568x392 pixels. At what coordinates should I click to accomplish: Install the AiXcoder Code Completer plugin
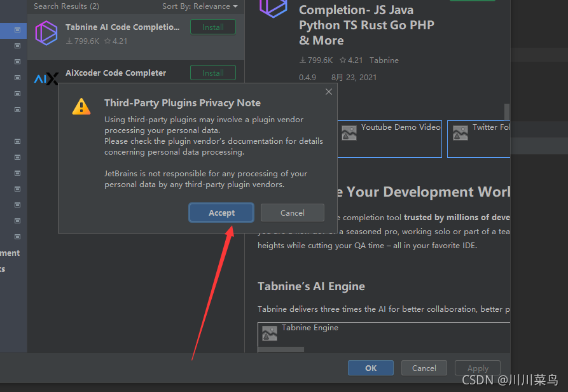pyautogui.click(x=213, y=73)
